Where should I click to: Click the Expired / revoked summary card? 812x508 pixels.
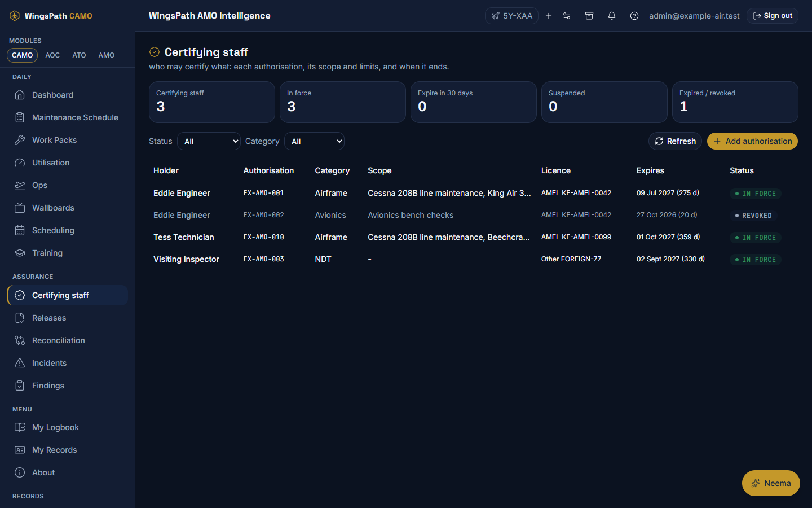[735, 102]
